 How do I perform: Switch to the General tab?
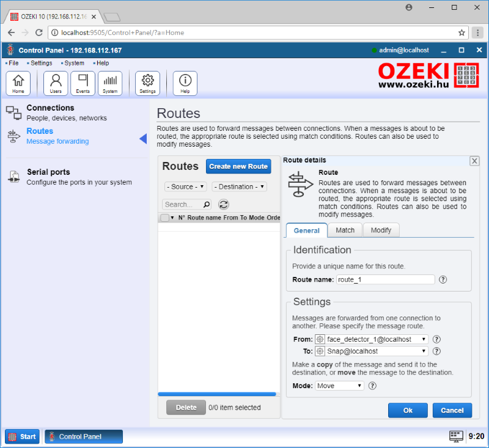point(307,230)
